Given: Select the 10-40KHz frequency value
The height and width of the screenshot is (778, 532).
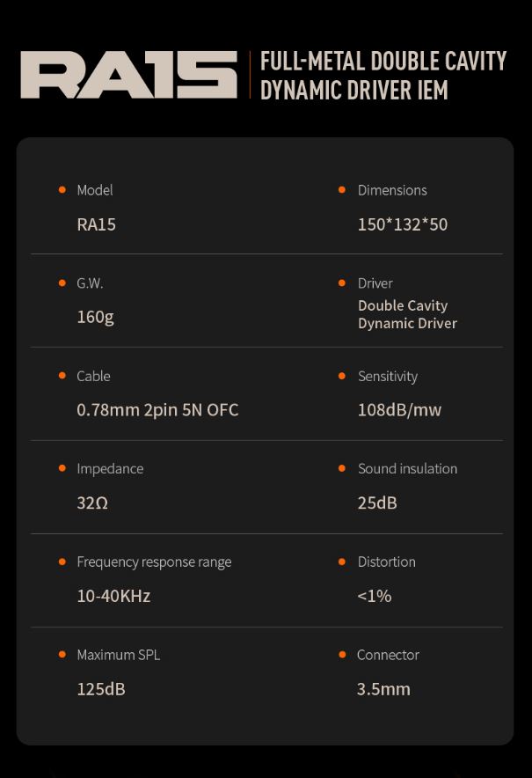Looking at the screenshot, I should click(113, 596).
